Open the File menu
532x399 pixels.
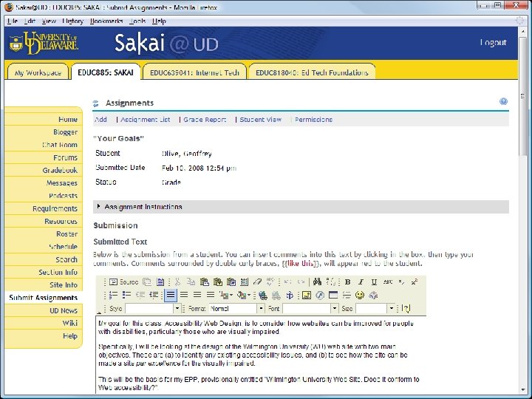pos(13,21)
